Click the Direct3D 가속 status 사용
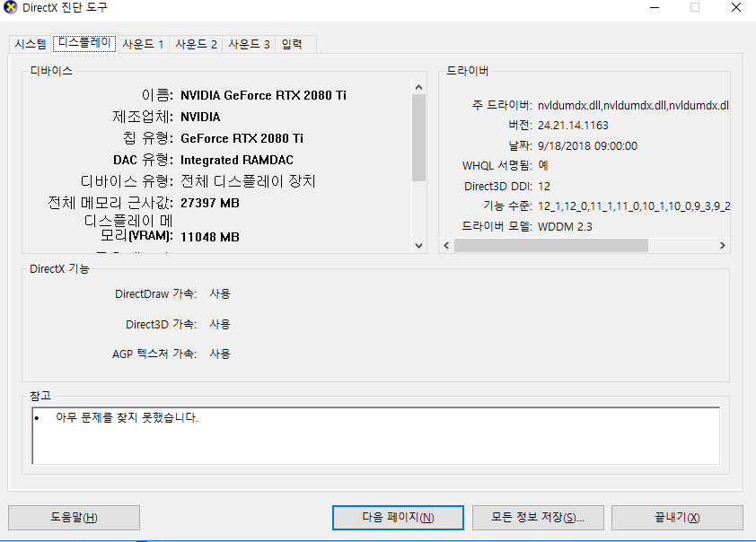 (220, 324)
